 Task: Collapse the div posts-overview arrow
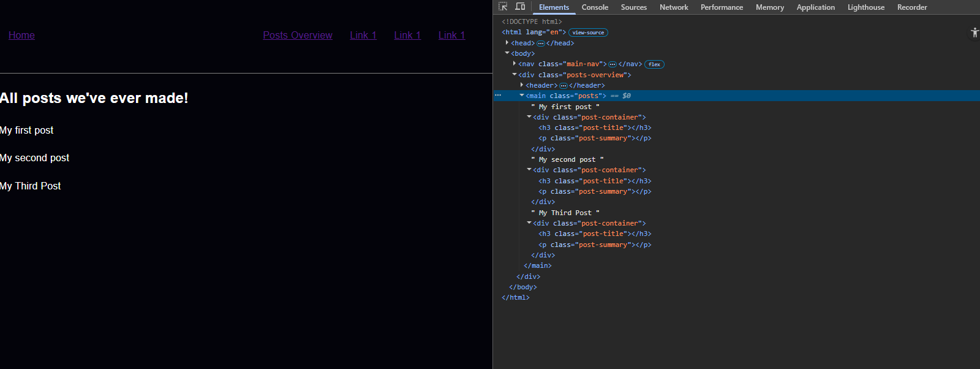point(514,75)
